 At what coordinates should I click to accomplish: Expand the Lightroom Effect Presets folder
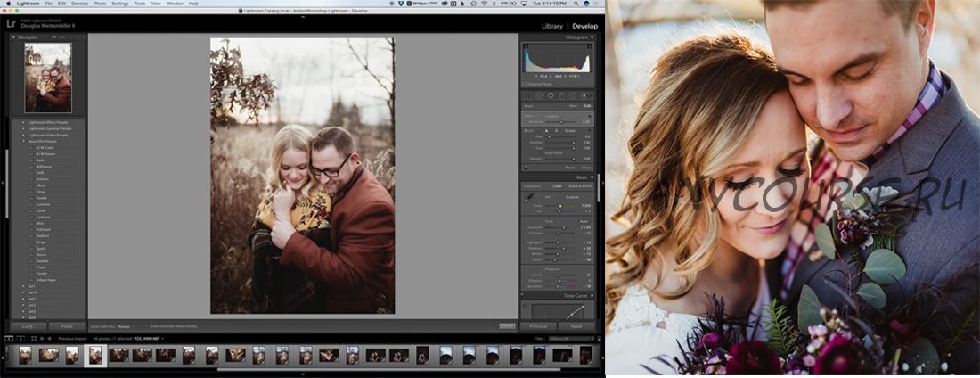click(23, 122)
